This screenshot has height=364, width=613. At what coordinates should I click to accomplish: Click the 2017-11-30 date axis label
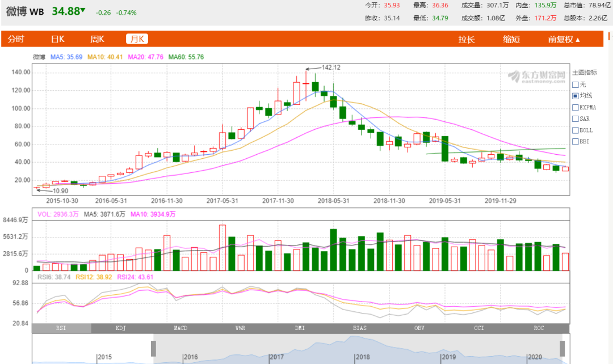coord(278,201)
